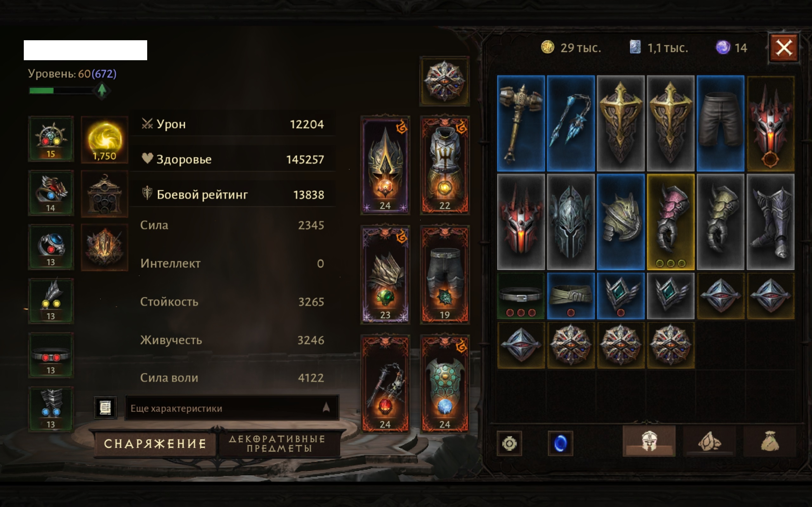Click the paragon level-up green arrow

(x=102, y=90)
